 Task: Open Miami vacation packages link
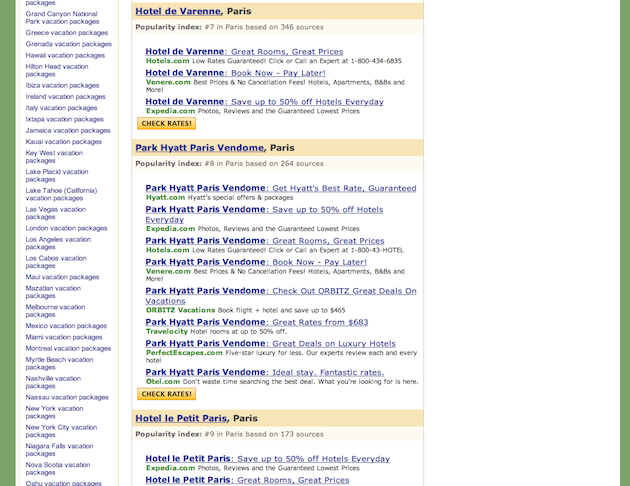[64, 337]
